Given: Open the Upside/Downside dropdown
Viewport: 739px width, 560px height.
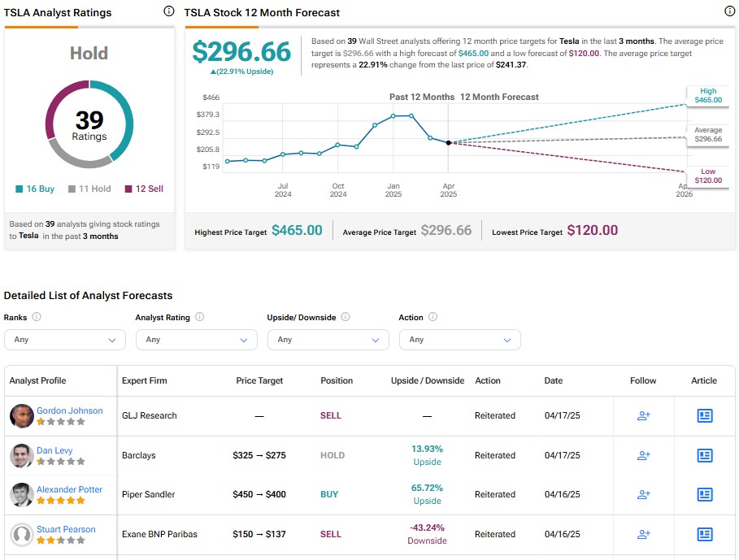Looking at the screenshot, I should [x=328, y=340].
